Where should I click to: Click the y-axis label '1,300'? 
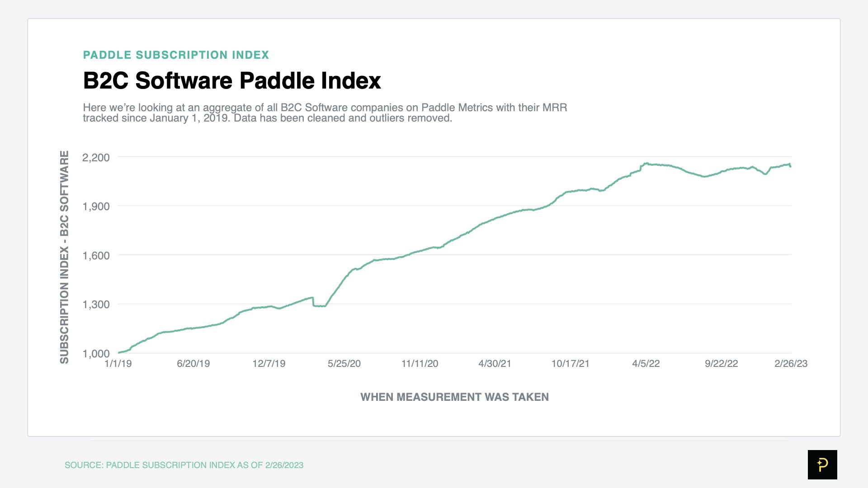pos(96,305)
